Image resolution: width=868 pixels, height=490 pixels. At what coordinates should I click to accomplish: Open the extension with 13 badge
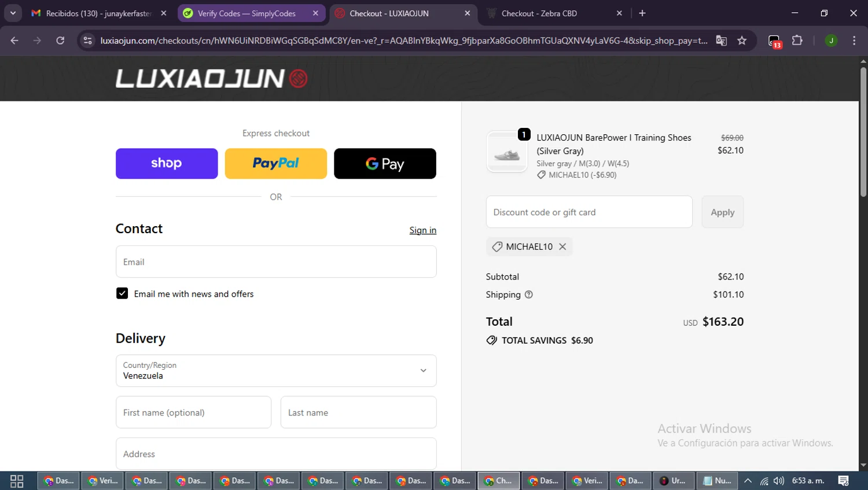coord(775,41)
